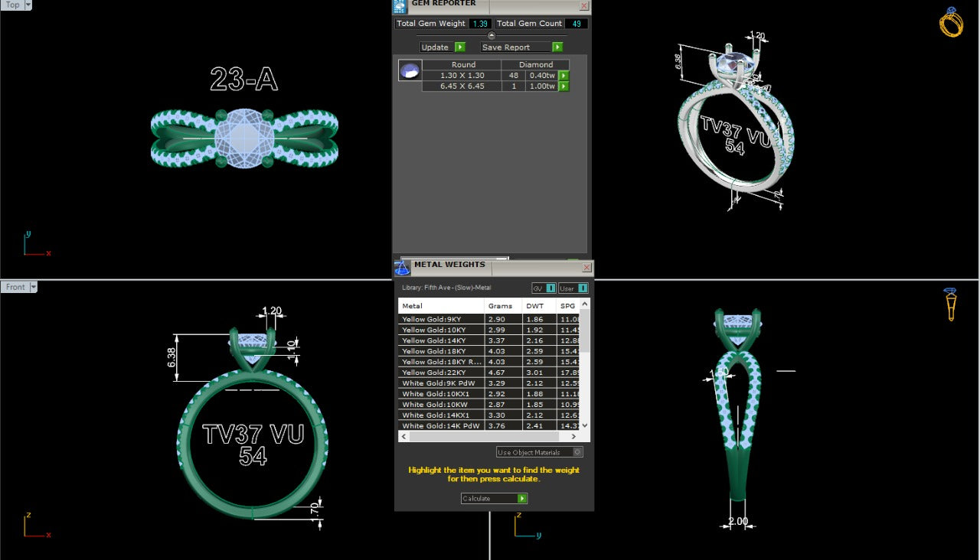Select the Yellow Gold:22KY row
The image size is (980, 560).
click(489, 373)
